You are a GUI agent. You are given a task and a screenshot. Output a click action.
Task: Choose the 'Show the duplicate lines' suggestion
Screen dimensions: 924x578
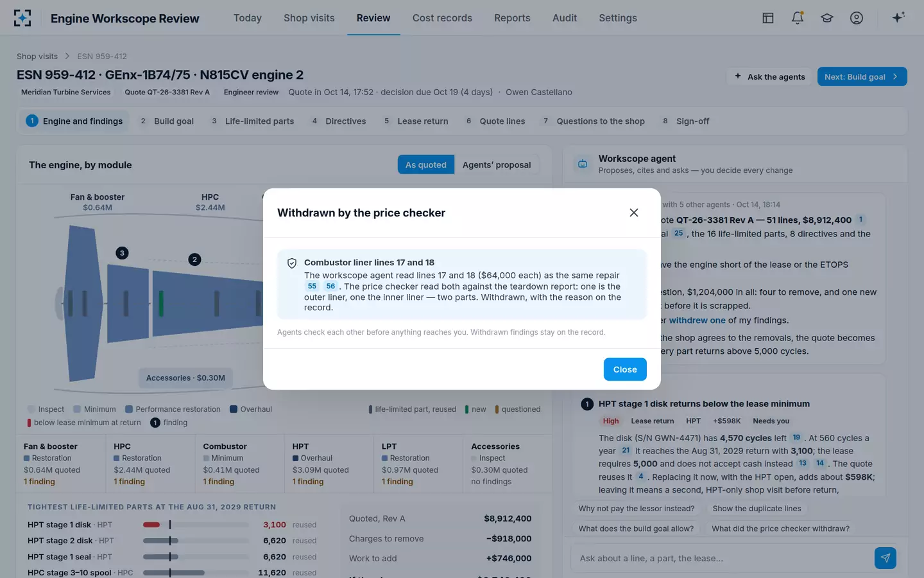(x=757, y=509)
